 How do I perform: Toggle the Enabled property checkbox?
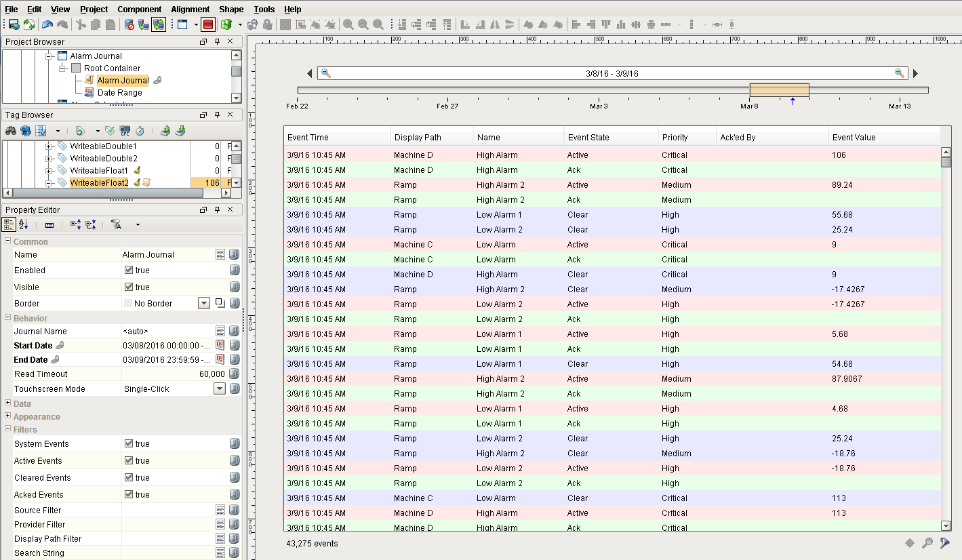128,270
